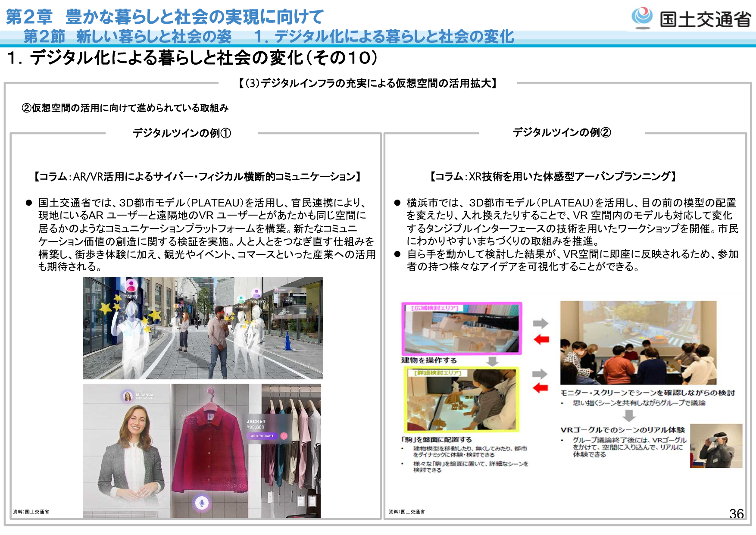Click the microphone icon below the red jacket

[201, 503]
